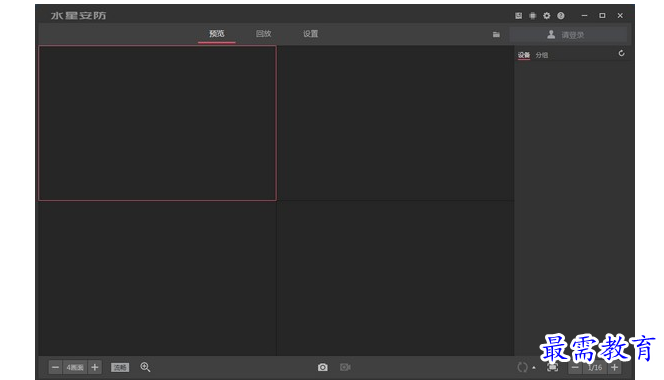664x380 pixels.
Task: Click the 1/16 page indicator
Action: [595, 367]
